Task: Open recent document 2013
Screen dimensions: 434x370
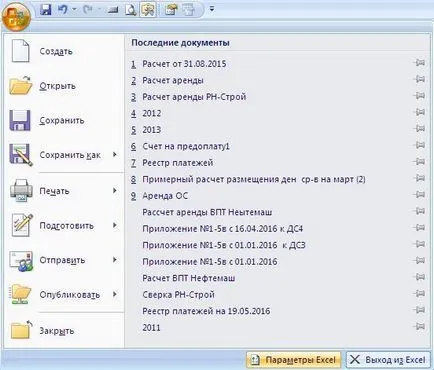Action: 152,130
